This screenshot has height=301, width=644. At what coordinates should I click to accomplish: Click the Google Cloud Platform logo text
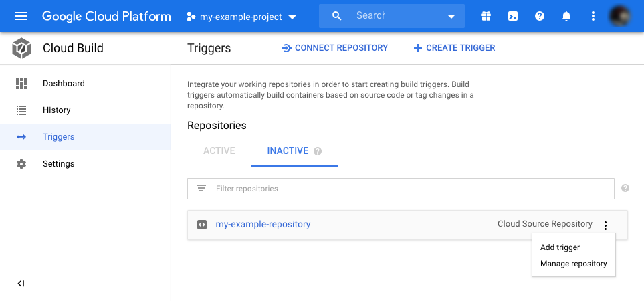[x=106, y=17]
